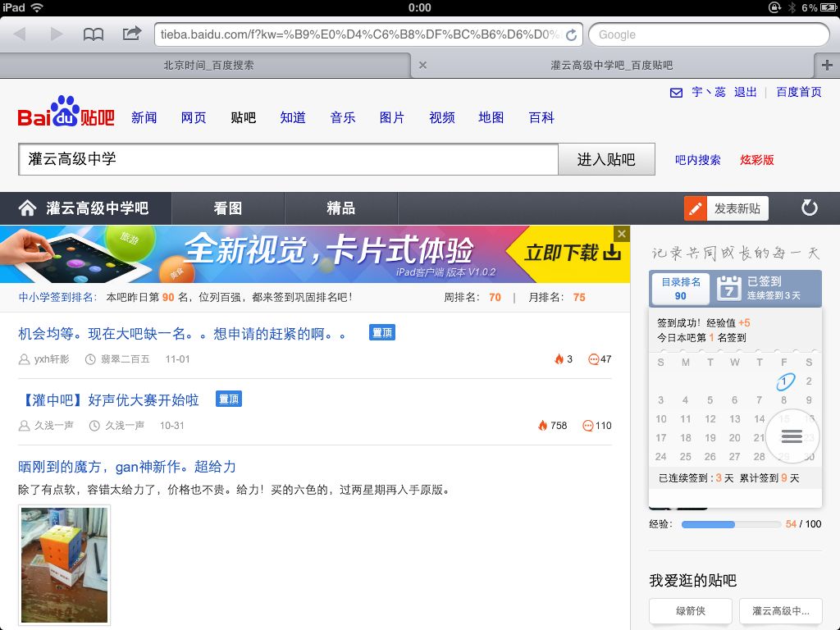Image resolution: width=840 pixels, height=630 pixels.
Task: Click the 进入贴吧 button
Action: pos(606,159)
